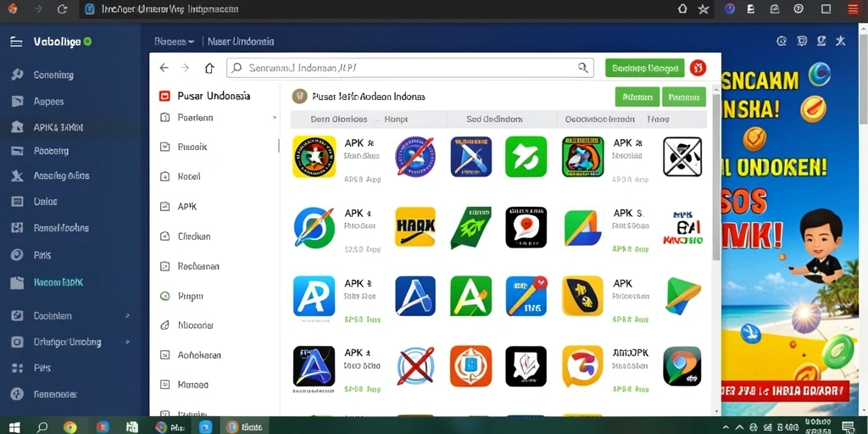868x434 pixels.
Task: Click the green Sodotre Uoogad button
Action: [x=645, y=68]
